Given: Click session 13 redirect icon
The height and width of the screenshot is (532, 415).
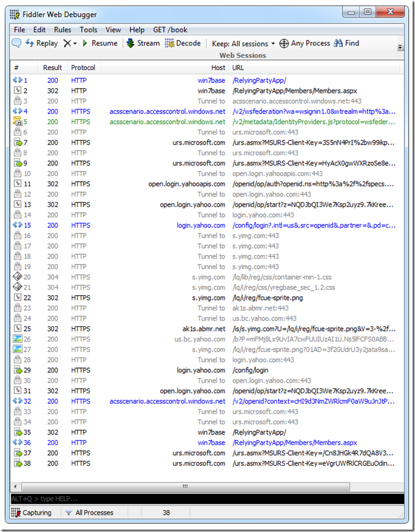Looking at the screenshot, I should click(17, 204).
